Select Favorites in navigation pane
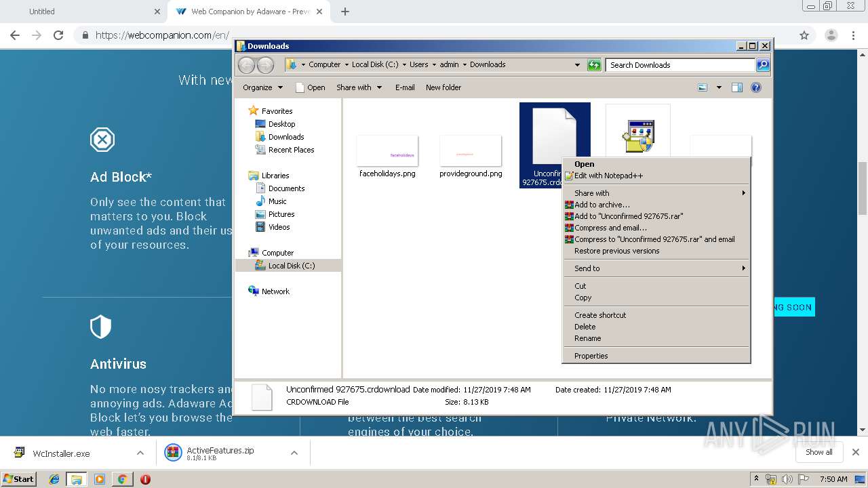The height and width of the screenshot is (488, 868). 271,111
